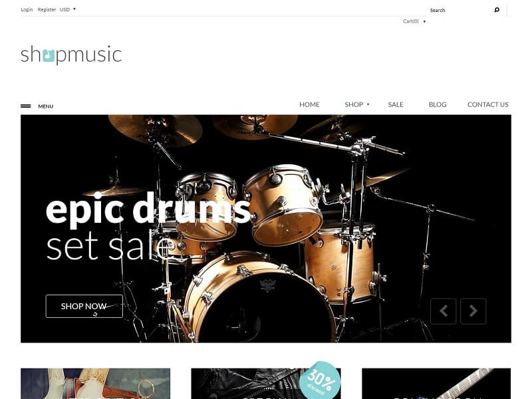532x399 pixels.
Task: Advance to next slide arrow
Action: (473, 311)
